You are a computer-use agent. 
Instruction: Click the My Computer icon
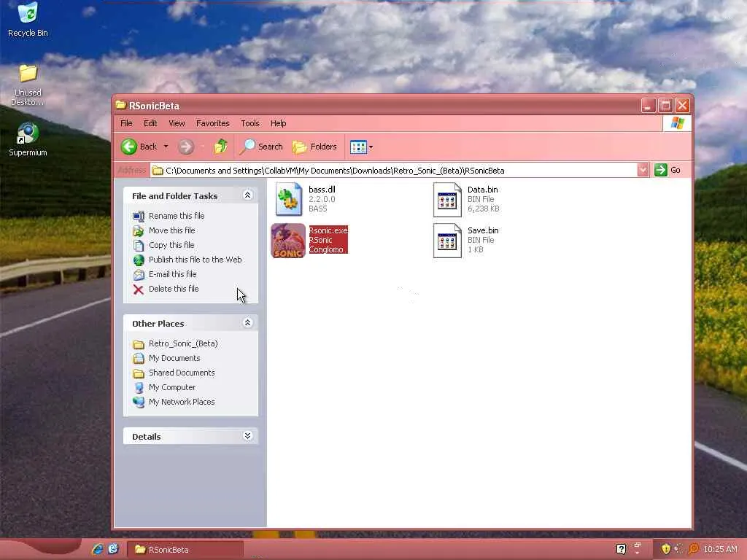138,388
